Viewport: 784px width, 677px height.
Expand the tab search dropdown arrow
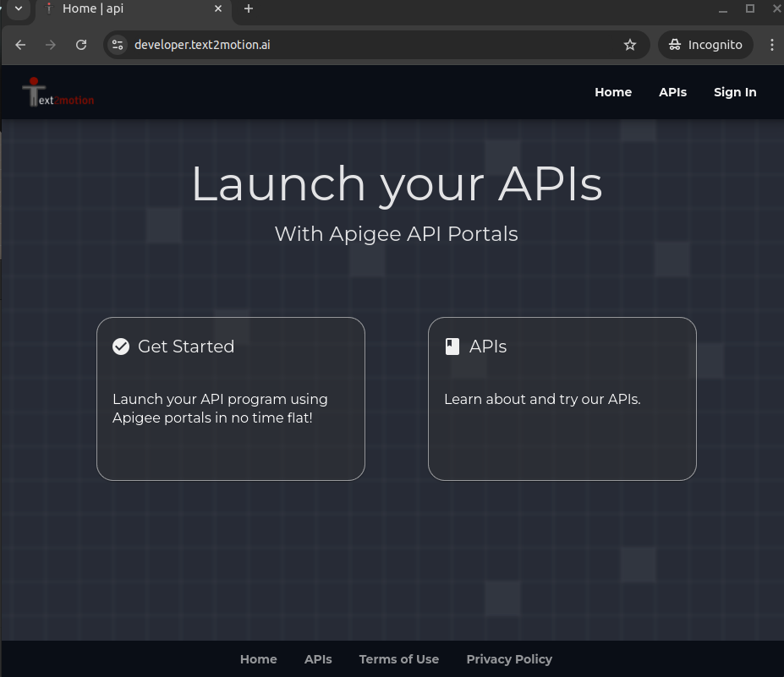click(x=19, y=8)
